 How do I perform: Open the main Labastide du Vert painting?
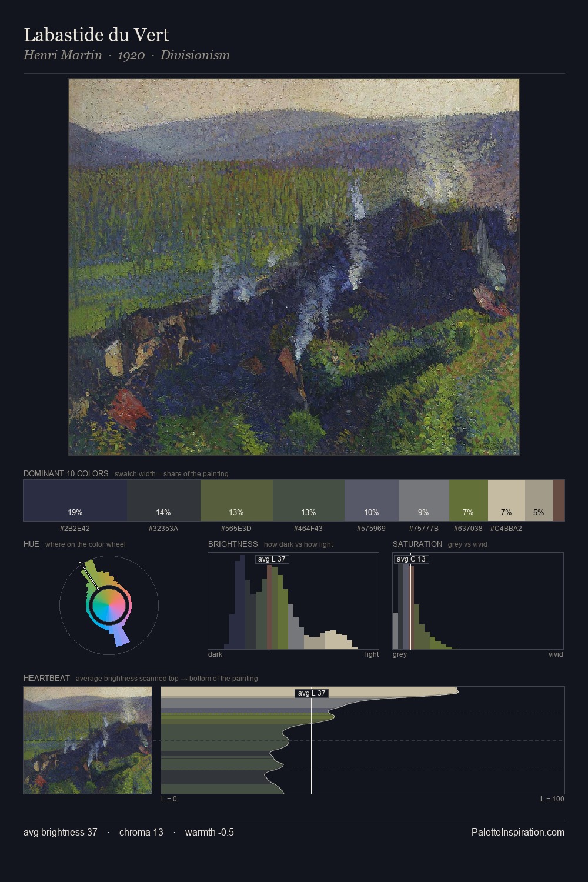(294, 267)
